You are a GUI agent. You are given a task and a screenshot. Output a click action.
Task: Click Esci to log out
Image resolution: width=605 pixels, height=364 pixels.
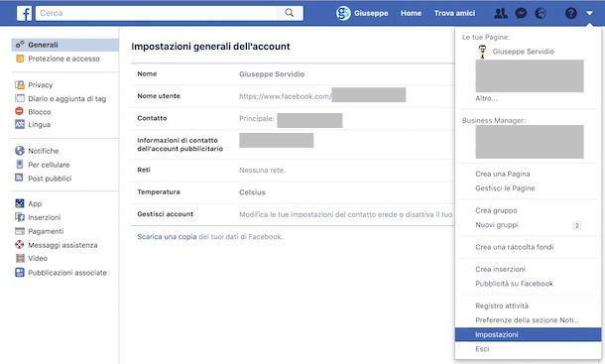coord(482,349)
